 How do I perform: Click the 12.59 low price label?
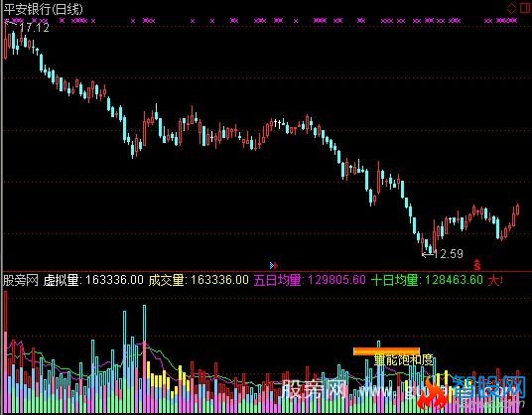pos(449,253)
